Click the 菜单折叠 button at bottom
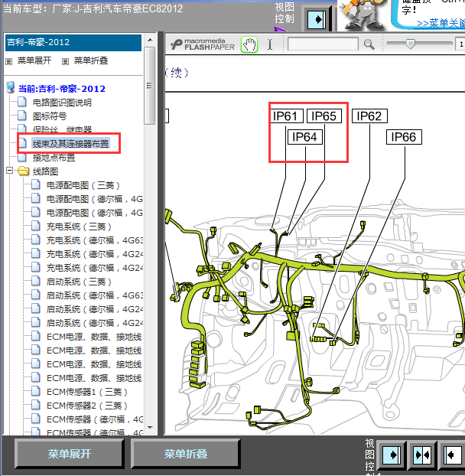Screen dimensions: 465x476 pyautogui.click(x=185, y=454)
